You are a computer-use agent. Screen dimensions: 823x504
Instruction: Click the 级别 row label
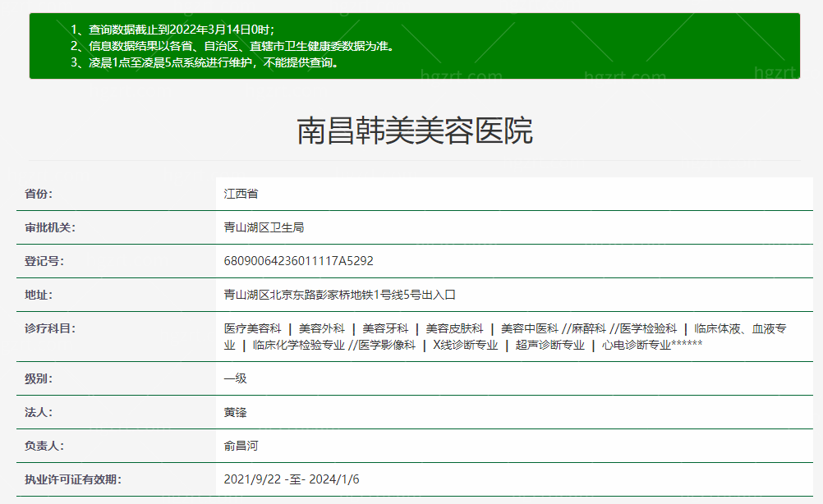(x=38, y=378)
